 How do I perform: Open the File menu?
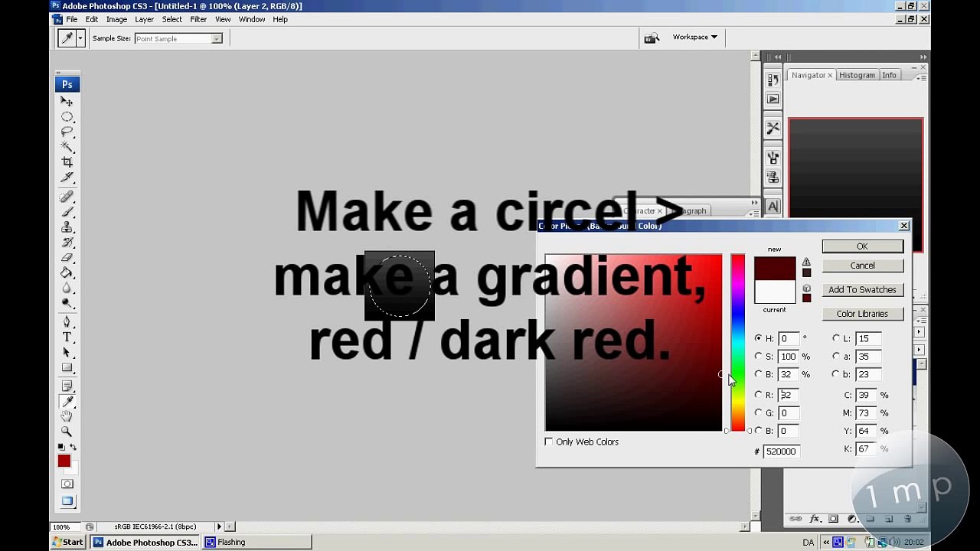click(x=71, y=19)
